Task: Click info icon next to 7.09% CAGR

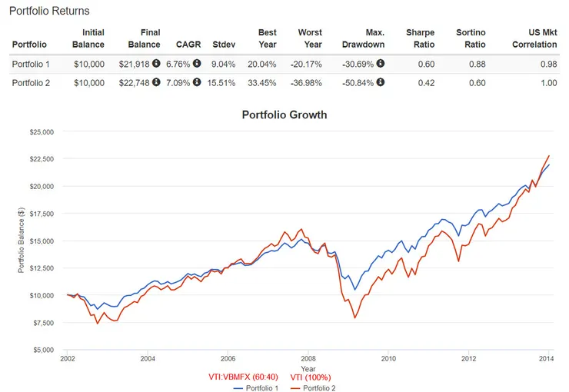Action: coord(197,82)
